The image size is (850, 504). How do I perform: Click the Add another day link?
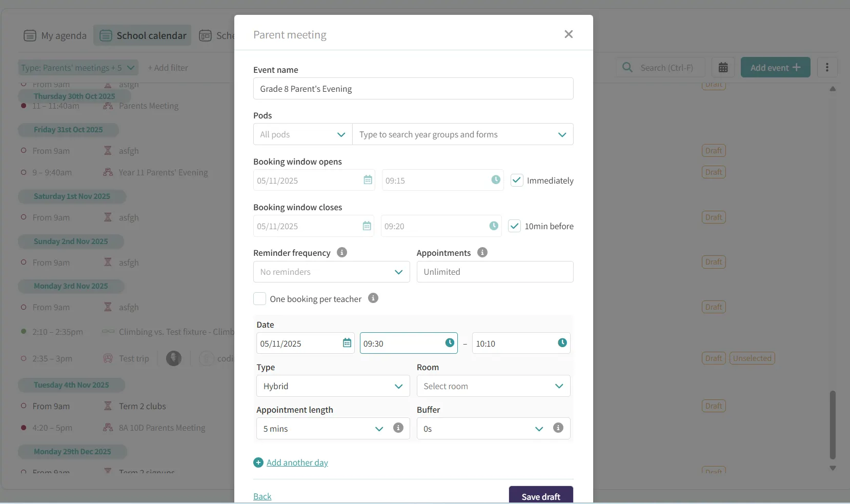[297, 462]
